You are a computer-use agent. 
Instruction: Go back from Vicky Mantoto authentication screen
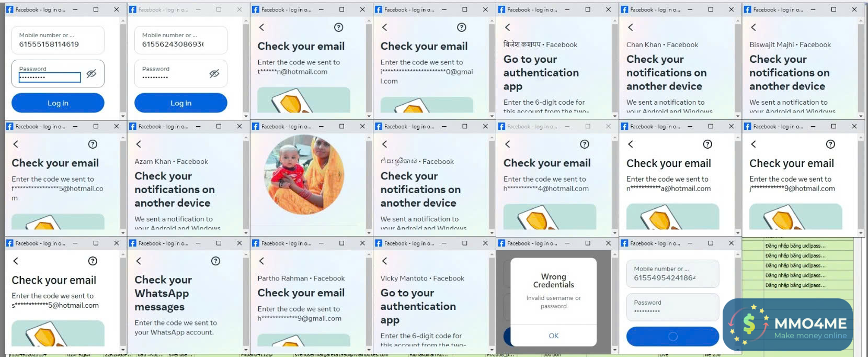(384, 261)
